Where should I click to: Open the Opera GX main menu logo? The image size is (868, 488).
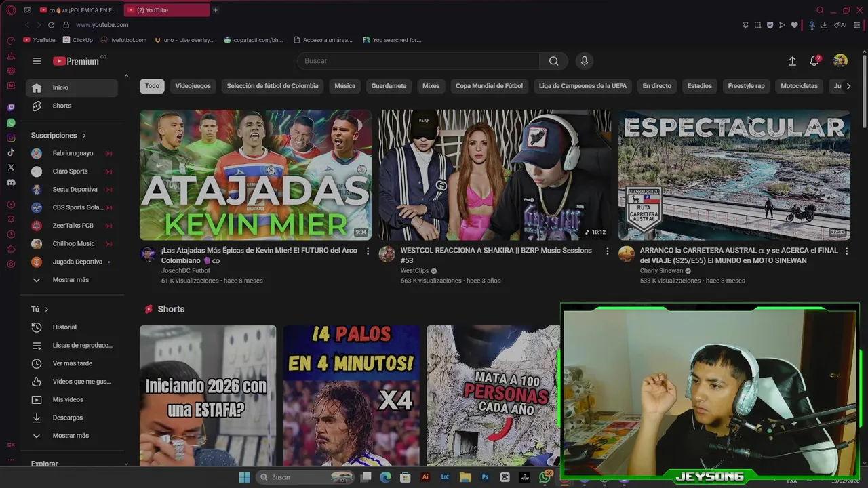pos(11,10)
